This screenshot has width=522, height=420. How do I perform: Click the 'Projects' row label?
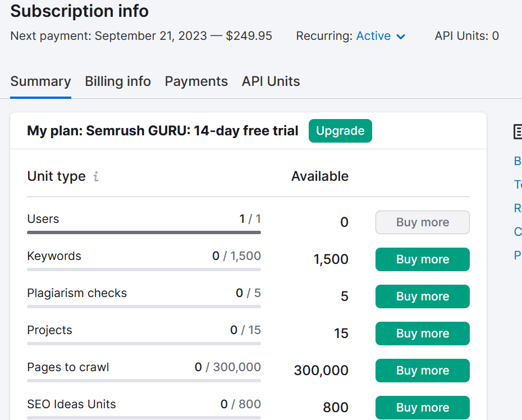49,330
